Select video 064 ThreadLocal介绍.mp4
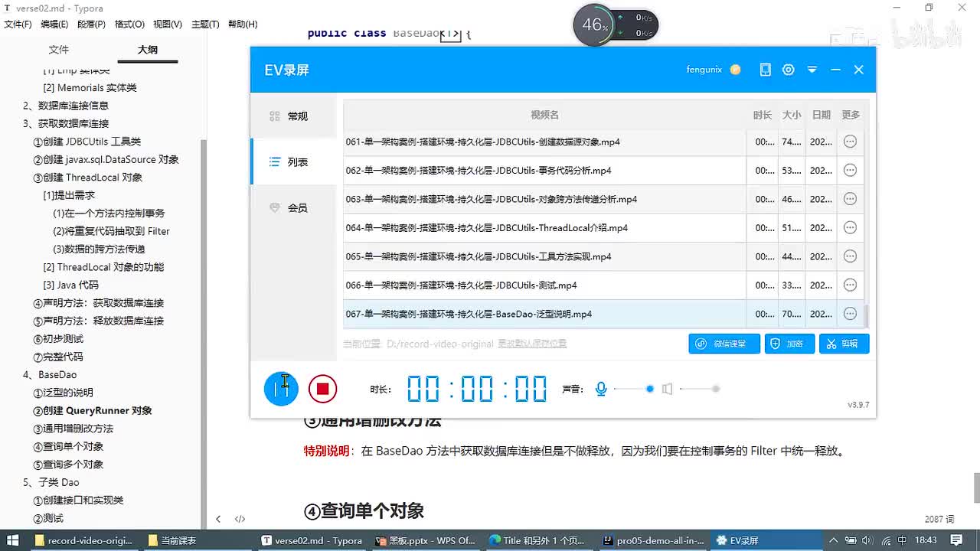The width and height of the screenshot is (980, 551). (544, 227)
